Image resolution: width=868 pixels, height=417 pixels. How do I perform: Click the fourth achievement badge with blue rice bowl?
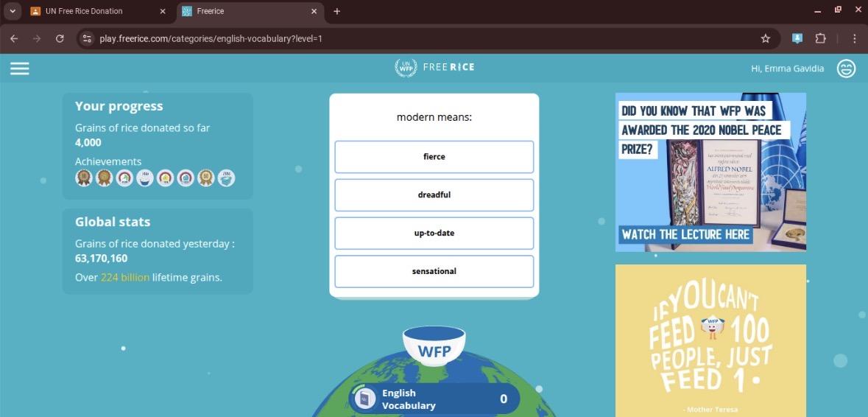(x=145, y=178)
